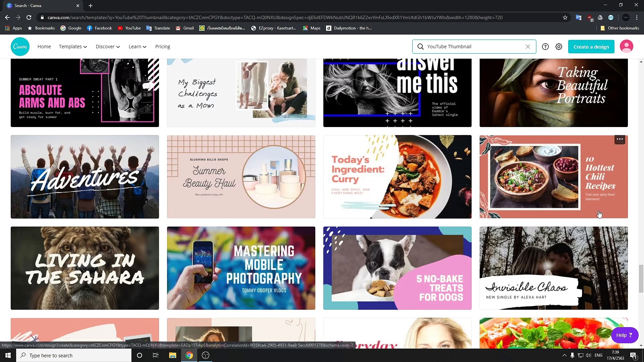The image size is (644, 362).
Task: Open the profile avatar in the top bar
Action: (627, 46)
